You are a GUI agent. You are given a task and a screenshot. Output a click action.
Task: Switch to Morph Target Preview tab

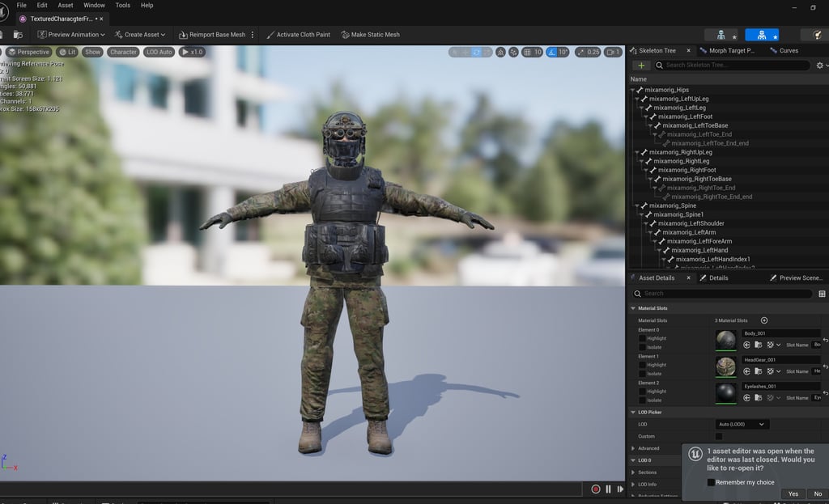point(731,50)
